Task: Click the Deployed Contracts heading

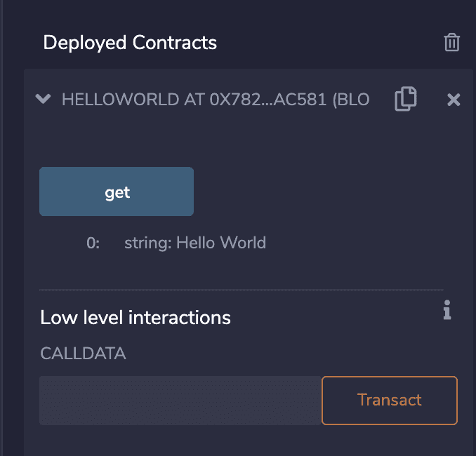Action: (x=130, y=43)
